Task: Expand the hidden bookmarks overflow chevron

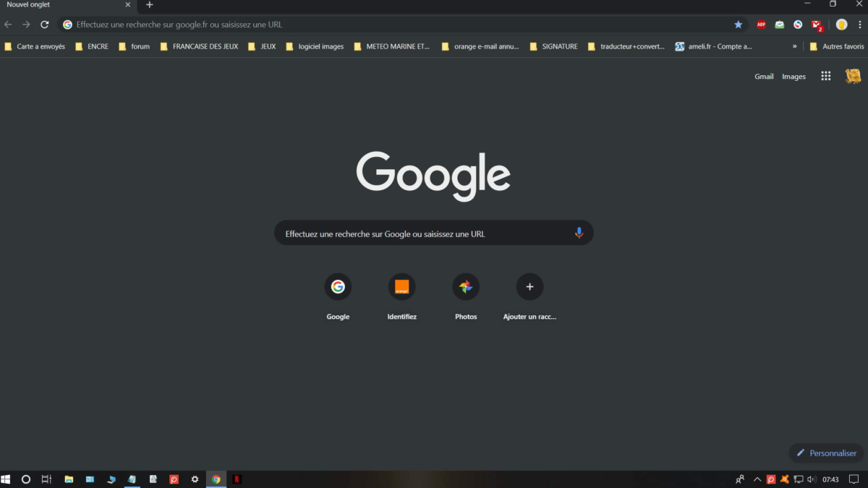Action: 794,46
